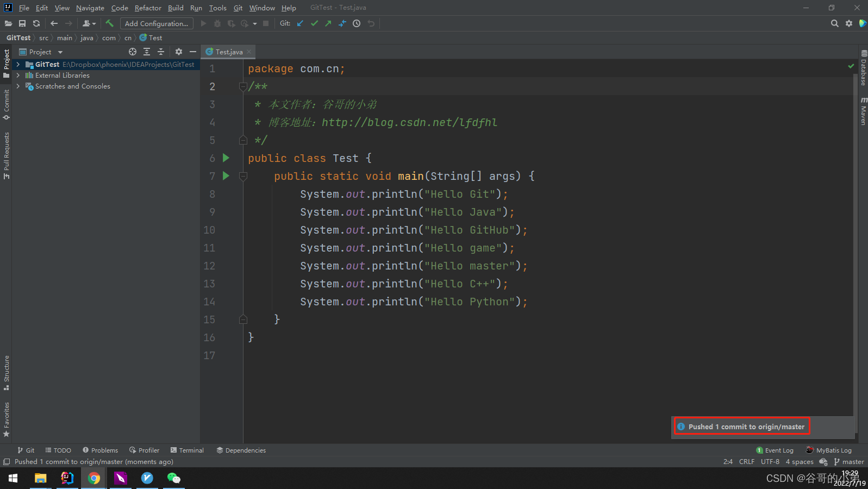Toggle the Structure tool window
This screenshot has height=489, width=868.
7,373
